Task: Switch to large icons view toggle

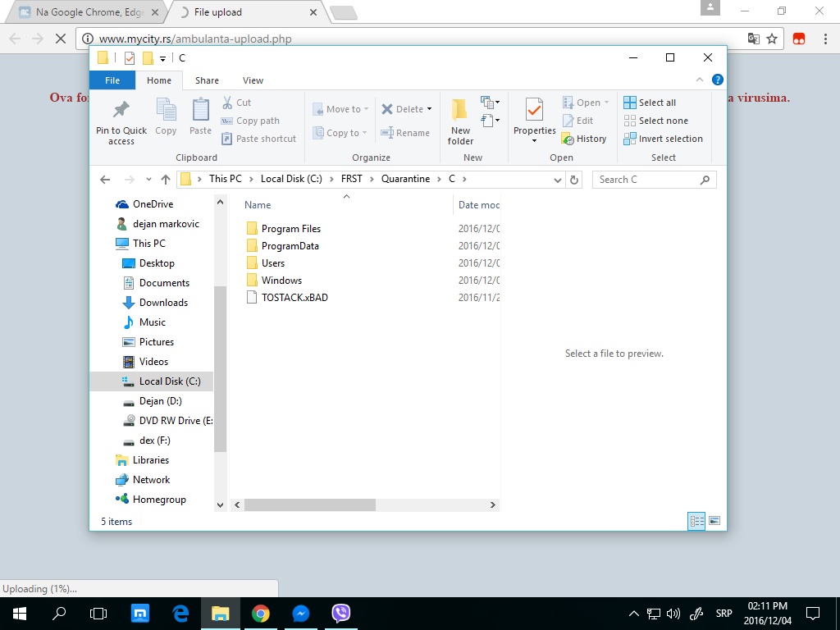Action: tap(714, 521)
